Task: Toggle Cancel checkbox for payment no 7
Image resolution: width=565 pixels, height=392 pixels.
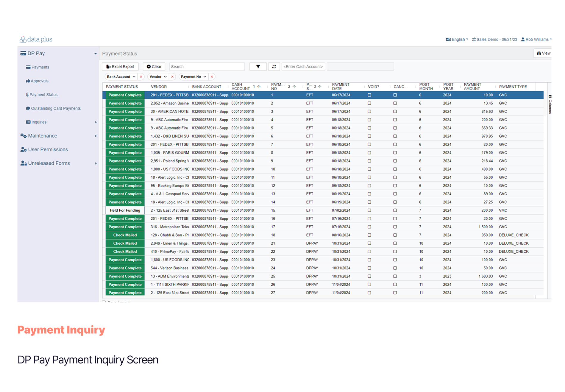Action: [395, 144]
